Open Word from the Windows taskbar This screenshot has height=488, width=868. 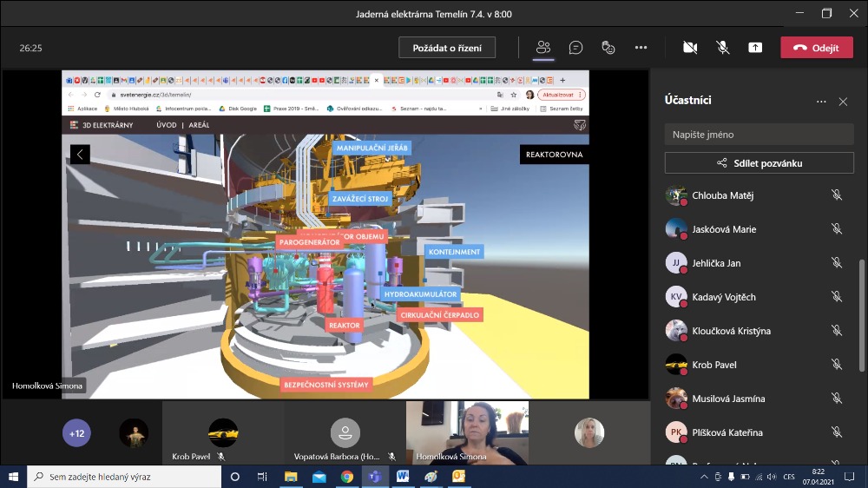click(x=403, y=477)
